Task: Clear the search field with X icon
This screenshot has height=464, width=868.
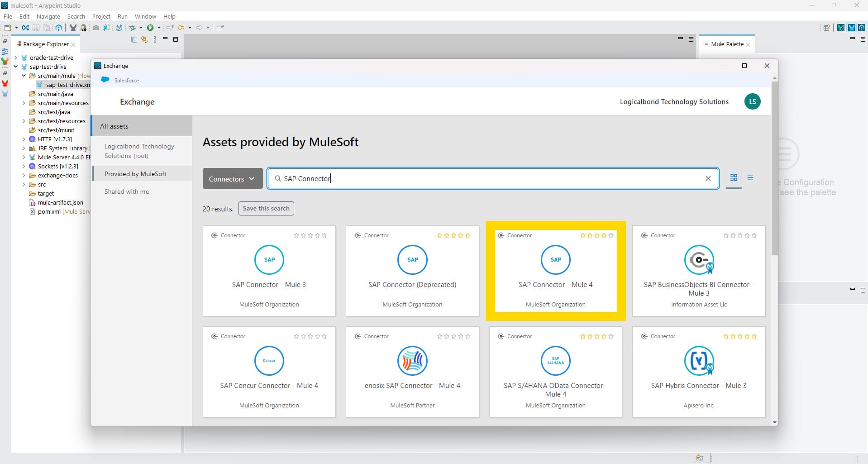Action: coord(708,178)
